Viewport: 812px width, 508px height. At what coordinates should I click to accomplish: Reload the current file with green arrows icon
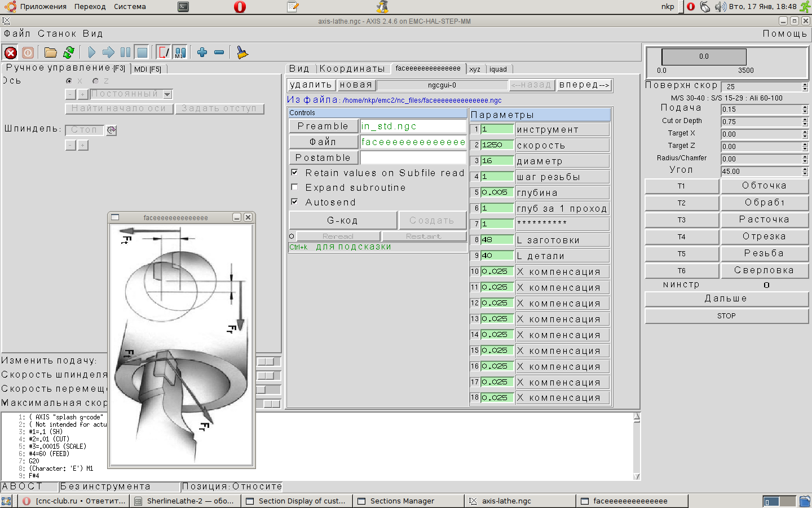[69, 52]
